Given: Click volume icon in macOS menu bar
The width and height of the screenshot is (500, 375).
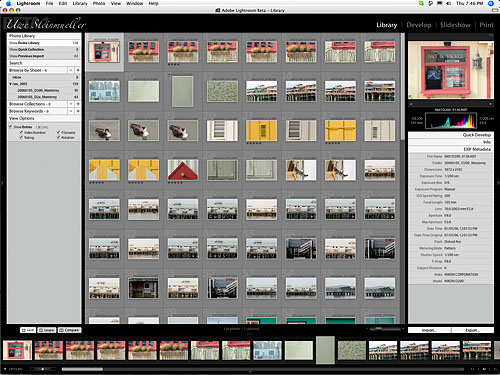Looking at the screenshot, I should [x=448, y=3].
